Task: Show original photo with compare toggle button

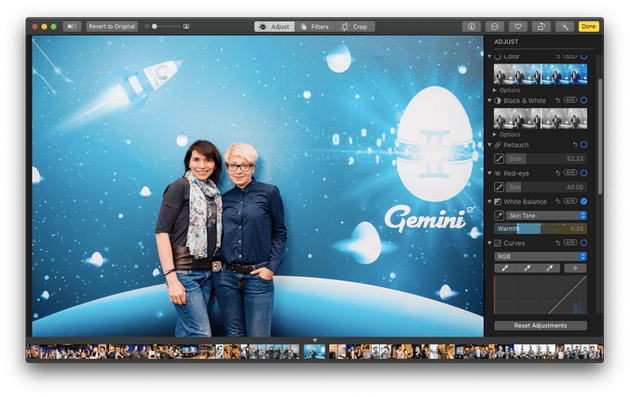Action: point(72,27)
